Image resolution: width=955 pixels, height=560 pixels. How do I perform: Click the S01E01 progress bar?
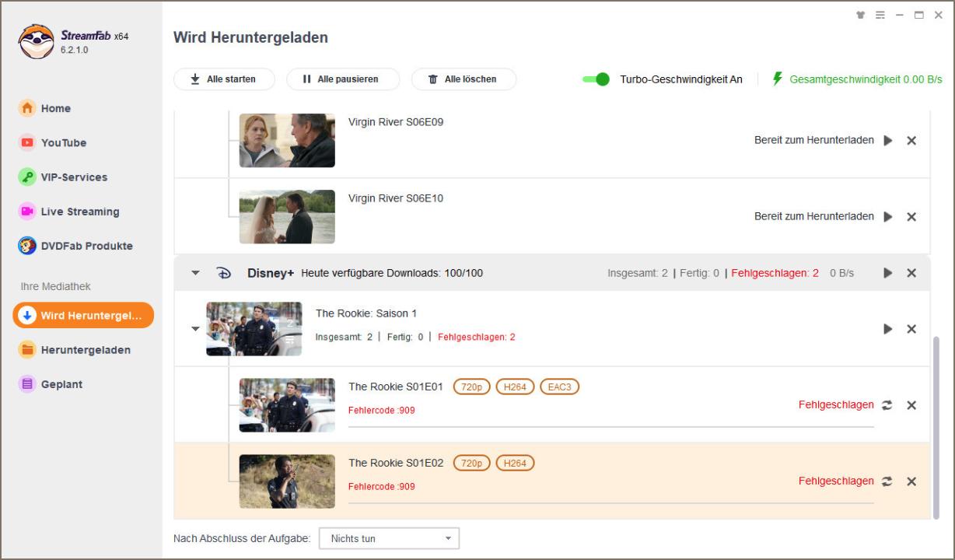coord(611,426)
